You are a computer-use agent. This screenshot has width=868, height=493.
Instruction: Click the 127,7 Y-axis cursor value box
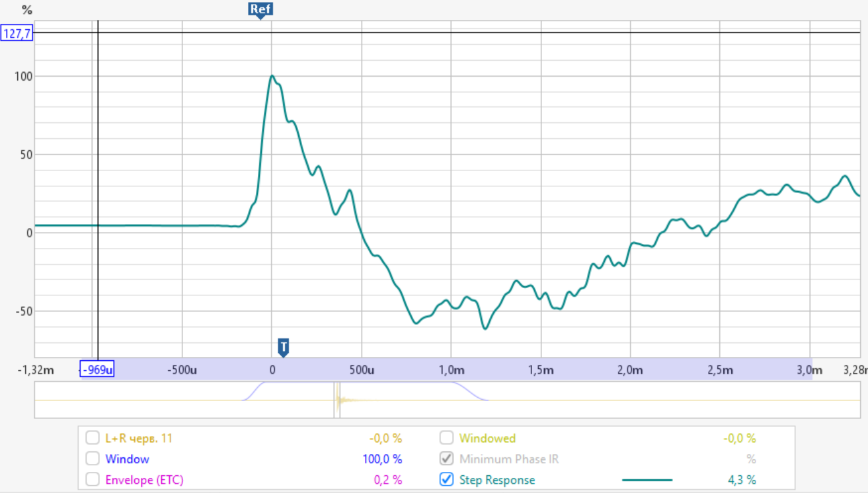(17, 32)
